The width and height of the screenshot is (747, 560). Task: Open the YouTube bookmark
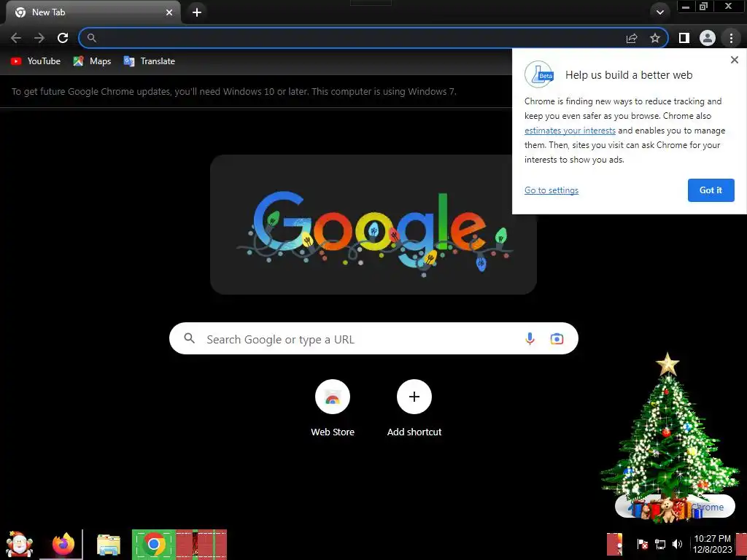click(x=36, y=61)
